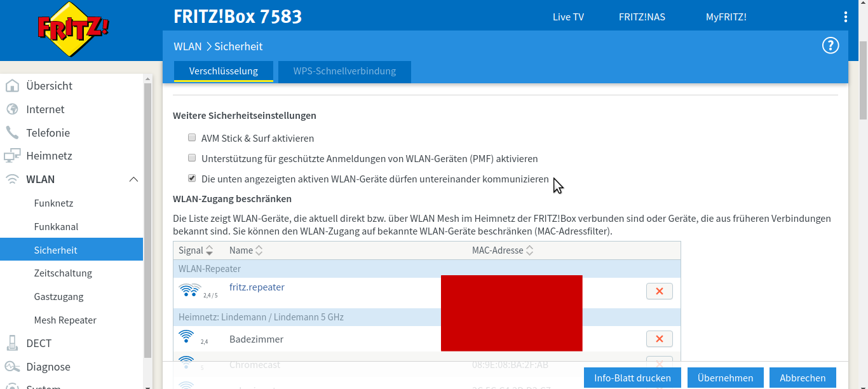Open FRITZ!NAS in the header
Screen dimensions: 868x389
(x=642, y=17)
